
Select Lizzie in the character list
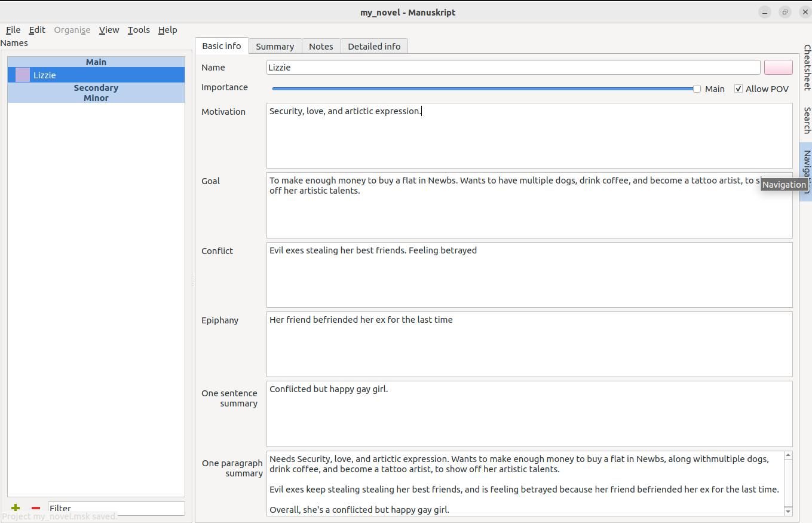(96, 75)
